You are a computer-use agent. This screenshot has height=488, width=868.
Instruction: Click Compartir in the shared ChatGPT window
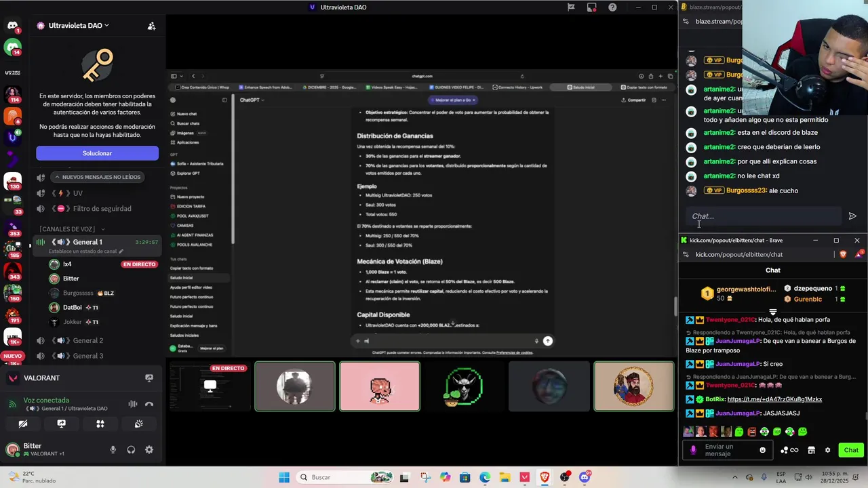pyautogui.click(x=633, y=100)
